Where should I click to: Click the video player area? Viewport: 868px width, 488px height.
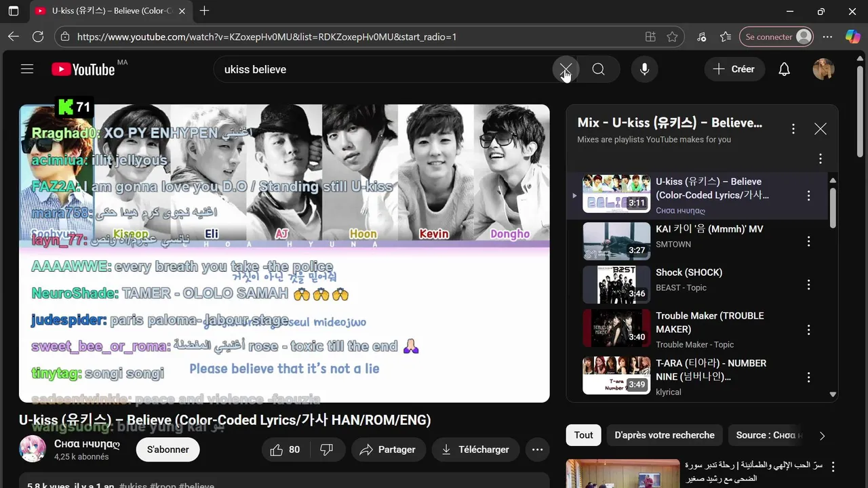click(284, 253)
